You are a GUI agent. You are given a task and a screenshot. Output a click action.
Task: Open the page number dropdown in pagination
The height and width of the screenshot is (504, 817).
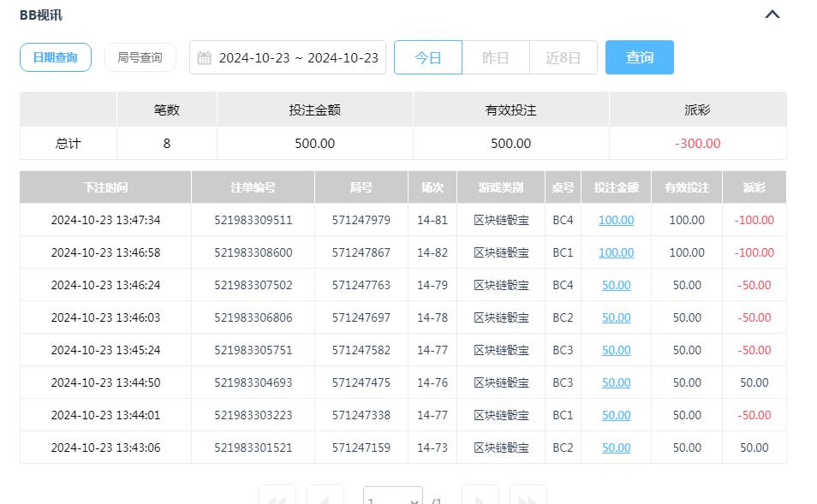coord(392,496)
